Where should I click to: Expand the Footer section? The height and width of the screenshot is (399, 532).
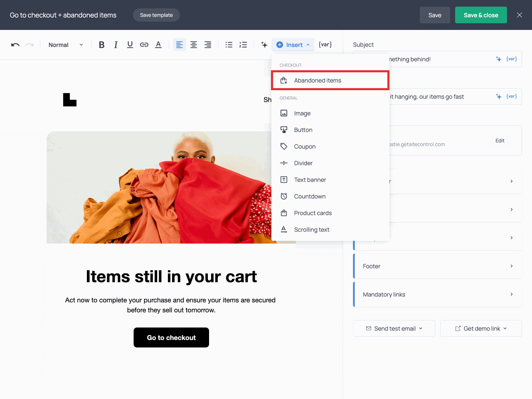pos(437,266)
